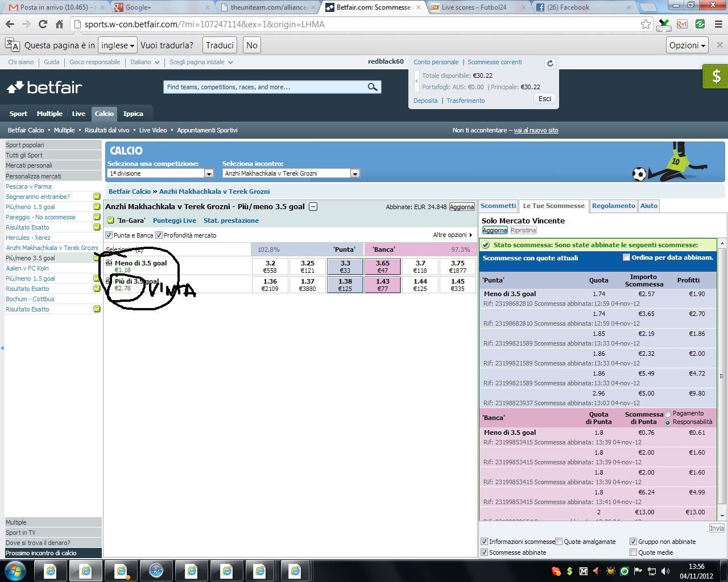This screenshot has height=582, width=728.
Task: Open the competition dropdown showing 1ª divisione
Action: 160,173
